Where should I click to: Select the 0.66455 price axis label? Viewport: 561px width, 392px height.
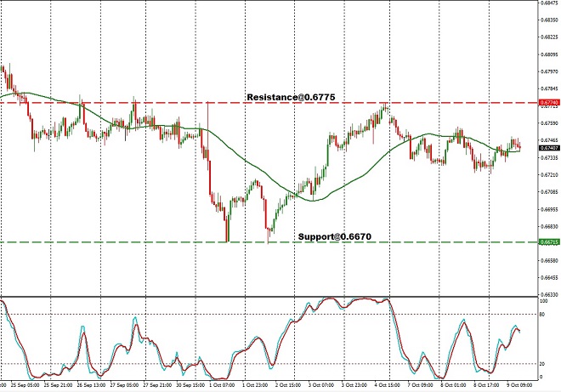point(550,277)
